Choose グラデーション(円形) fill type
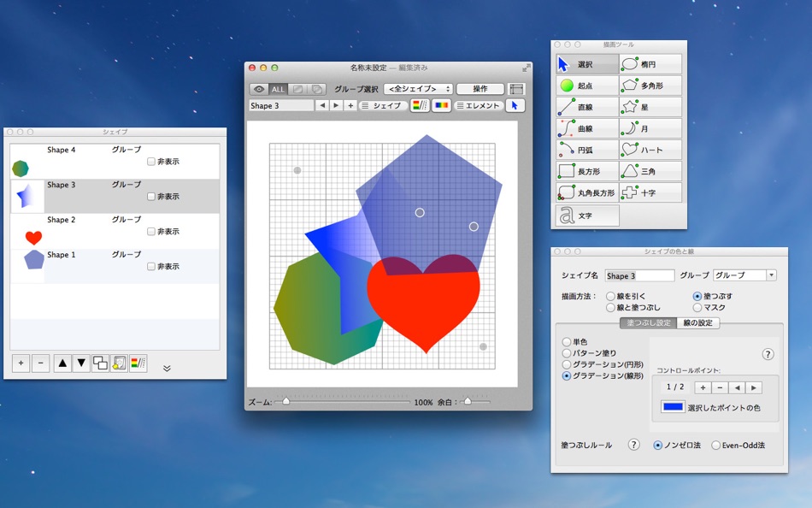 point(567,364)
